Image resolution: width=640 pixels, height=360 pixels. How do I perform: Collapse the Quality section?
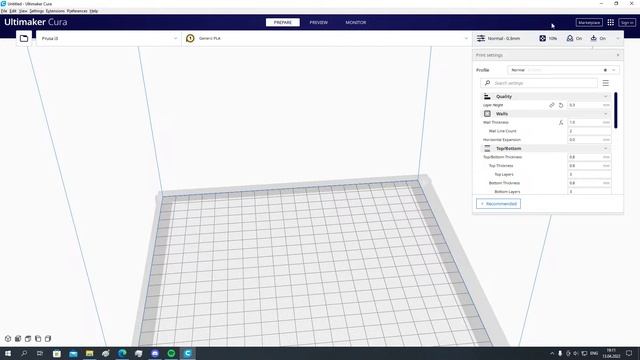point(606,97)
